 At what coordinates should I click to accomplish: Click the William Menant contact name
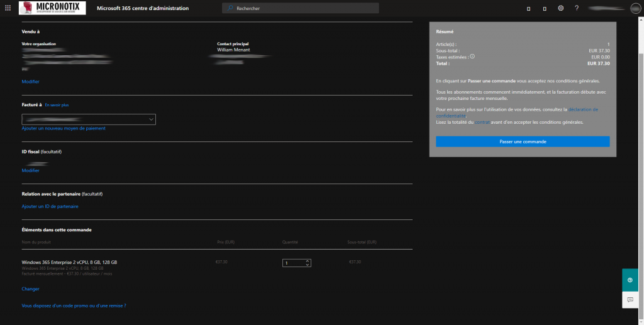pos(233,50)
